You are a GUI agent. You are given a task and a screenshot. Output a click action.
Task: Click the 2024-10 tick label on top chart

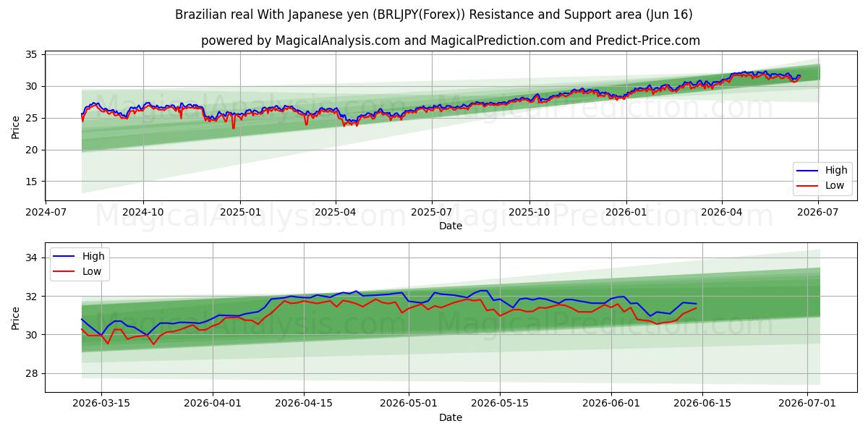(x=143, y=212)
